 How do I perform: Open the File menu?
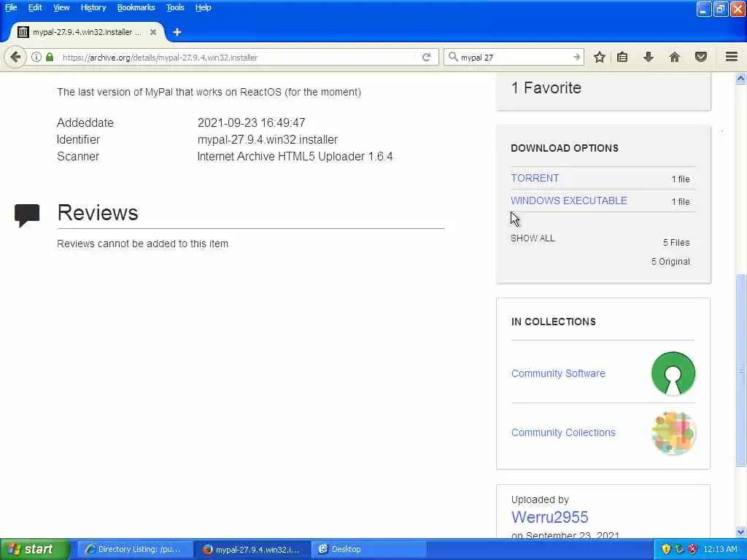coord(11,7)
